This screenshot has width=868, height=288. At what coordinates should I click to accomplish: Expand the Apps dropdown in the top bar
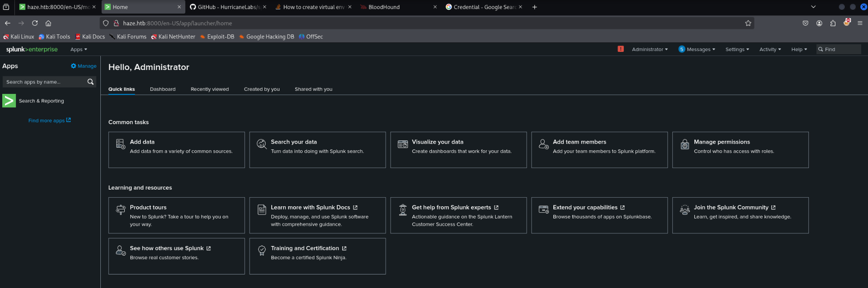point(79,49)
